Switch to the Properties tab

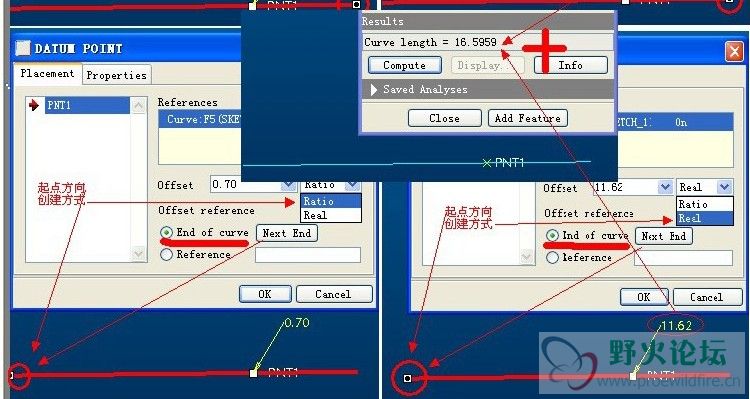pos(116,75)
